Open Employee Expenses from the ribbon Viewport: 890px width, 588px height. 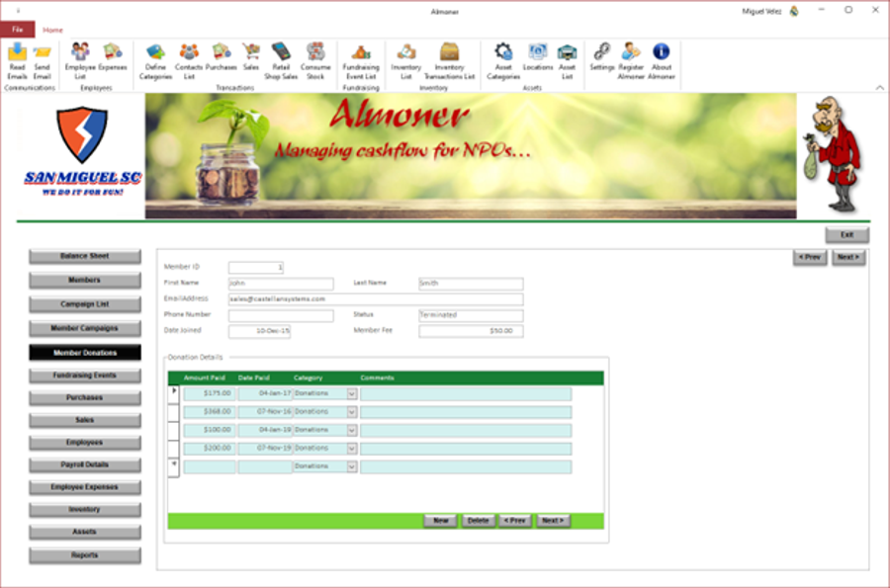click(x=113, y=57)
